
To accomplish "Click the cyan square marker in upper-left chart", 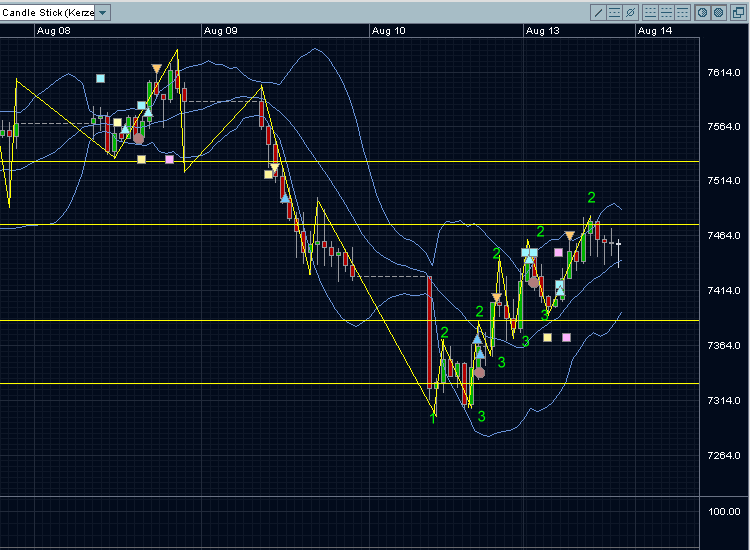I will 99,78.
